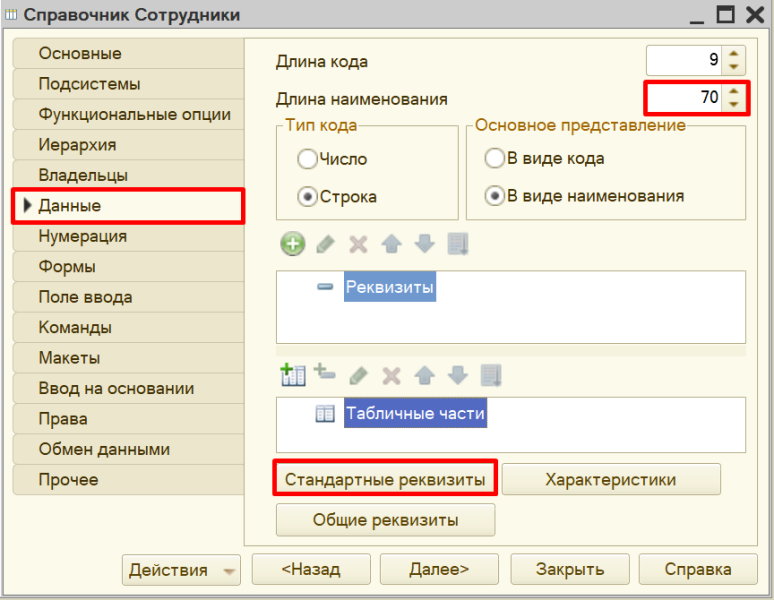The width and height of the screenshot is (774, 600).
Task: Open the Формы tab
Action: tap(67, 267)
